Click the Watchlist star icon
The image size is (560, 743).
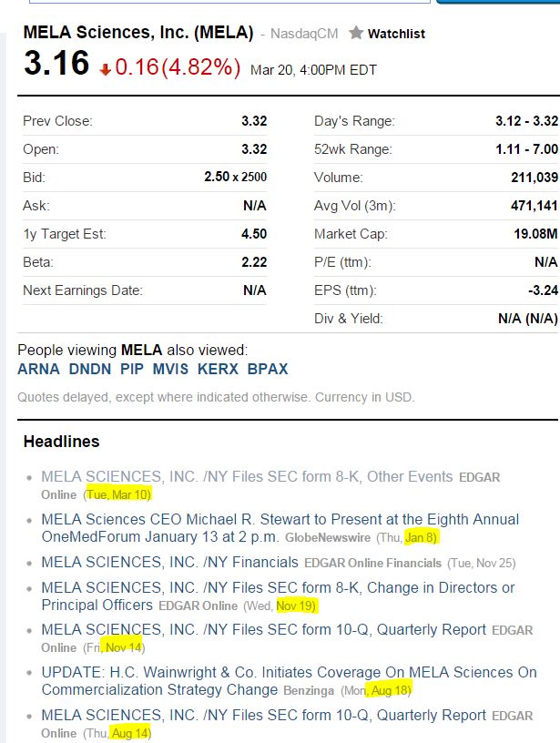coord(356,34)
